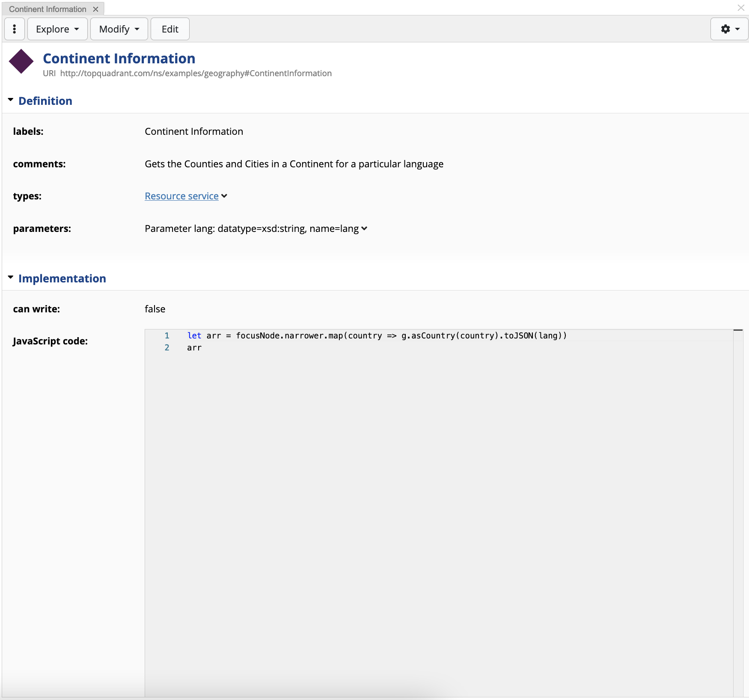The height and width of the screenshot is (700, 749).
Task: Click the purple diamond resource icon
Action: [x=21, y=62]
